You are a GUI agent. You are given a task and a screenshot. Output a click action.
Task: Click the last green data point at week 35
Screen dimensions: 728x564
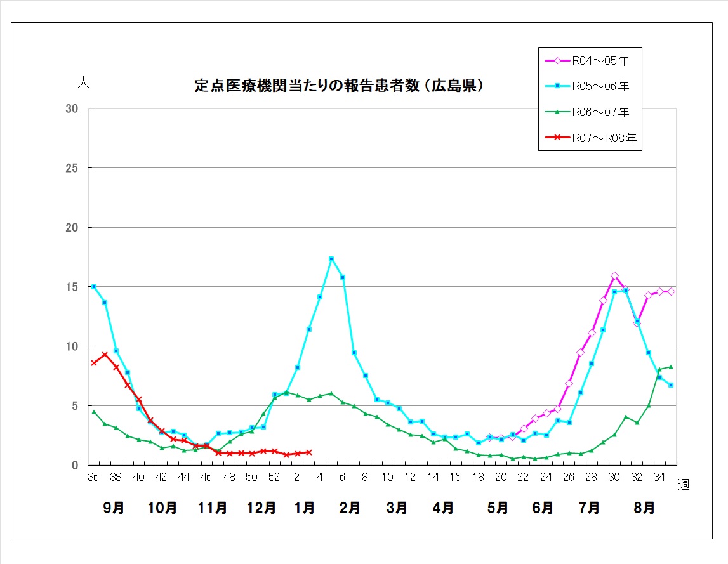671,367
